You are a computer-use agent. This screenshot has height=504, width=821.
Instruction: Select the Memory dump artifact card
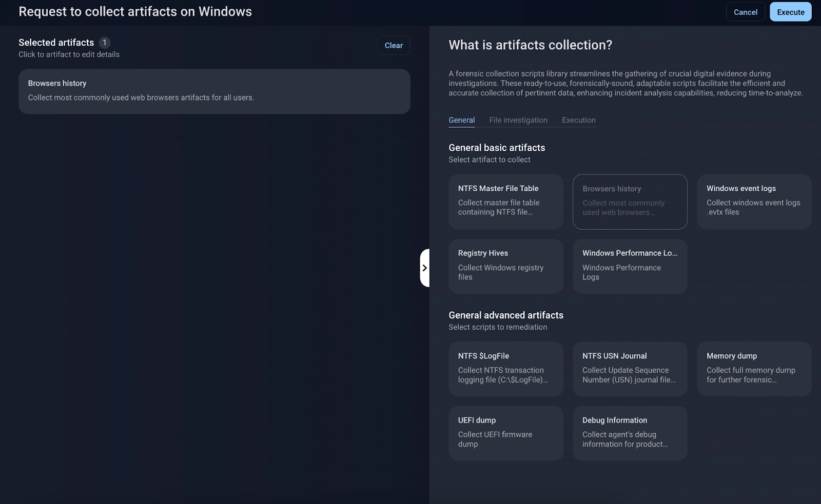(754, 369)
